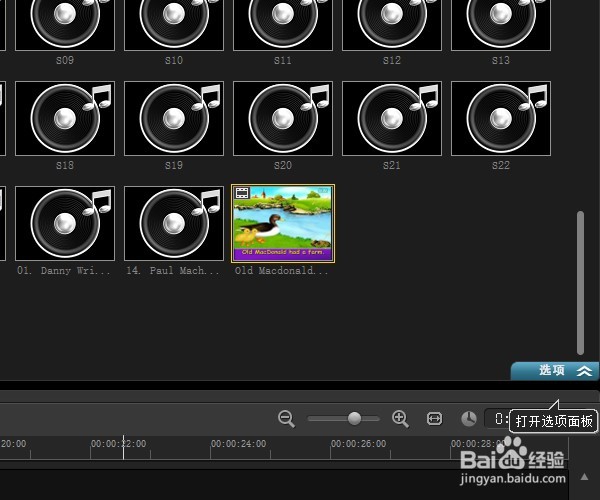600x500 pixels.
Task: Click the S20 clip name label
Action: coord(283,165)
